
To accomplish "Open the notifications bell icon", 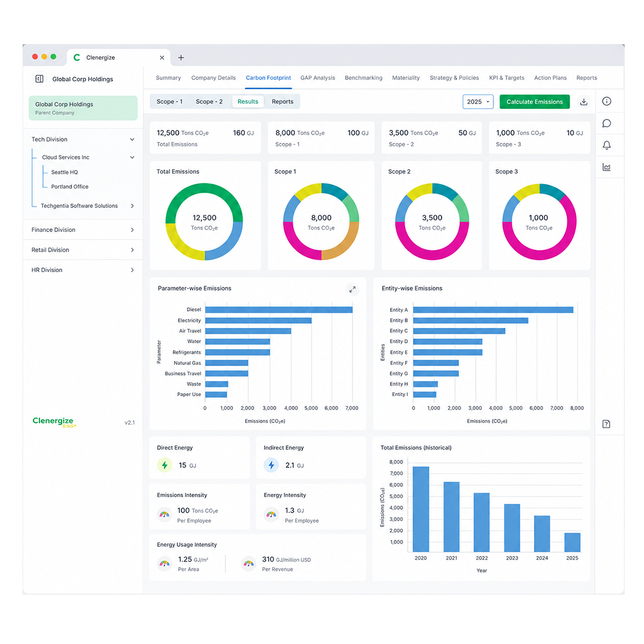I will coord(606,145).
